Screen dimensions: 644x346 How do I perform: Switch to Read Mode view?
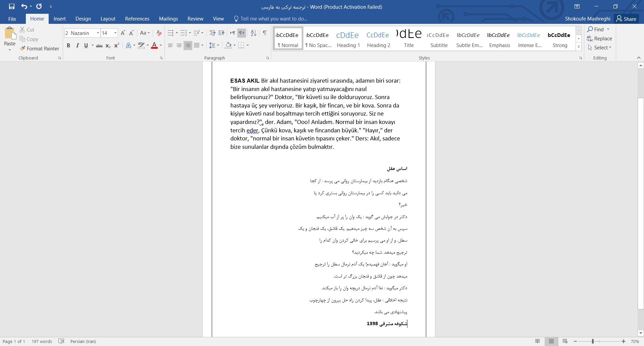pos(538,341)
